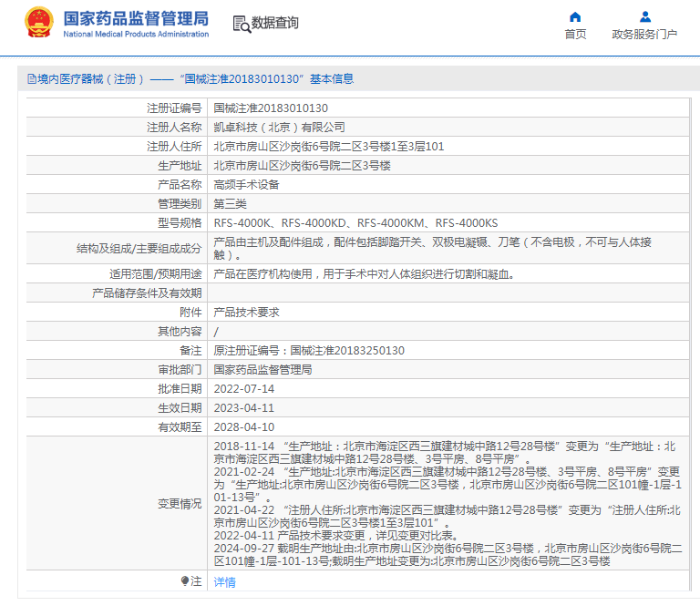The height and width of the screenshot is (606, 700).
Task: Select management class 第三类
Action: pos(230,204)
